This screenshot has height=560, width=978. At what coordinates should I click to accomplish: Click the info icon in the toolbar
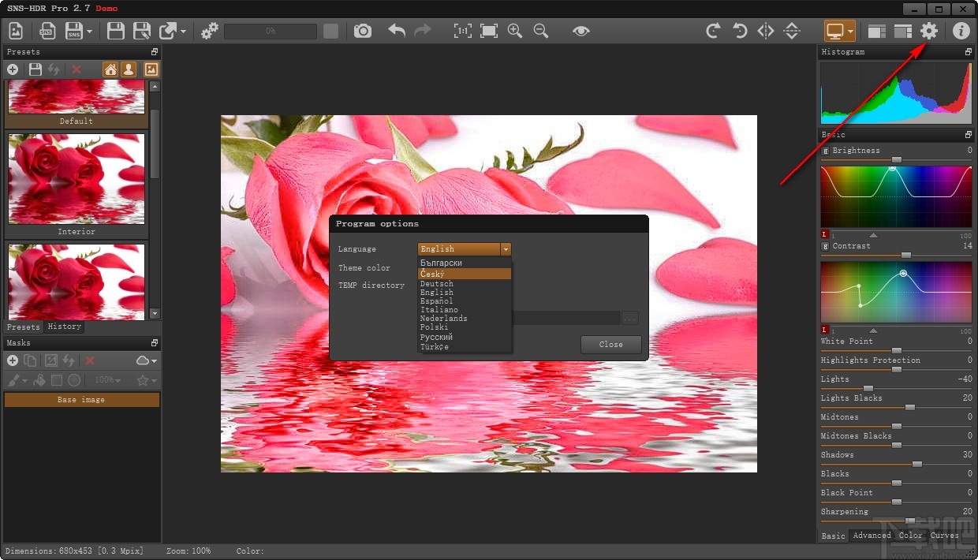coord(961,31)
